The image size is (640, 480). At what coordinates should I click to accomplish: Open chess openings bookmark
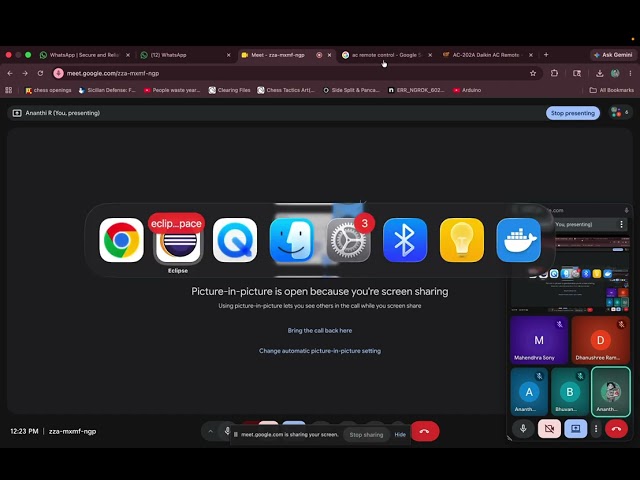[48, 90]
